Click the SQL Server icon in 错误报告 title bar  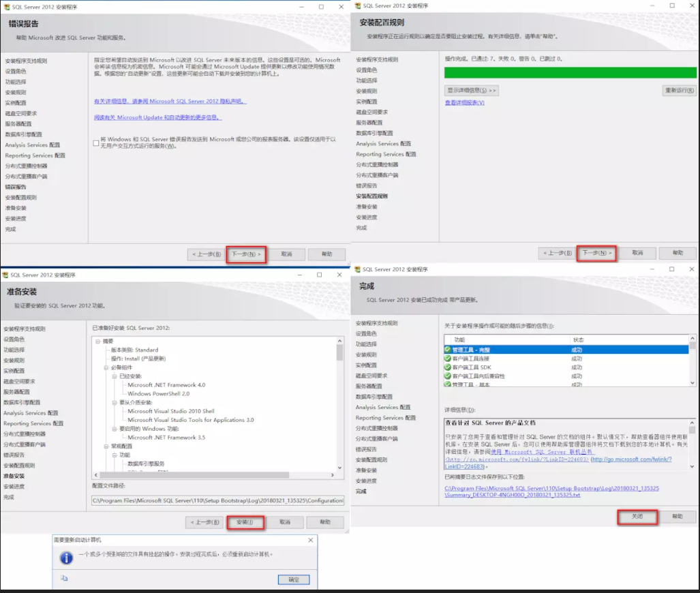7,7
